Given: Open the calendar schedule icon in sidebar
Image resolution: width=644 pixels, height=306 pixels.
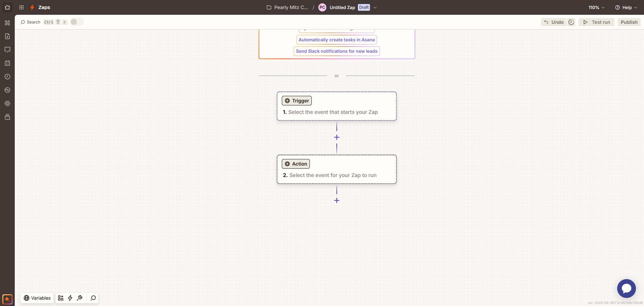Looking at the screenshot, I should click(x=7, y=63).
